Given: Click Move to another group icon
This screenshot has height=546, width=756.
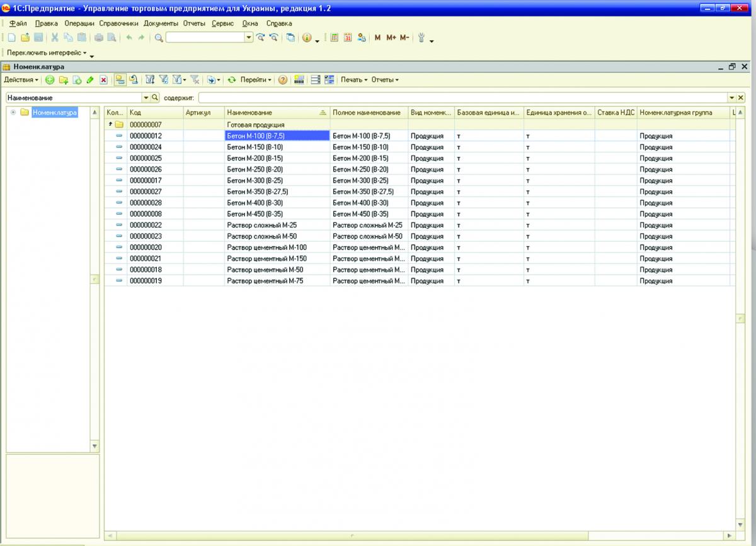Looking at the screenshot, I should (x=134, y=80).
